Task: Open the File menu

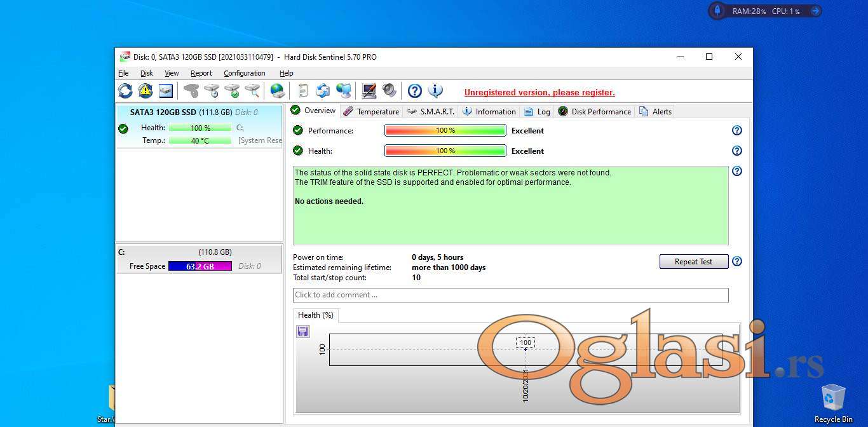Action: pyautogui.click(x=123, y=73)
